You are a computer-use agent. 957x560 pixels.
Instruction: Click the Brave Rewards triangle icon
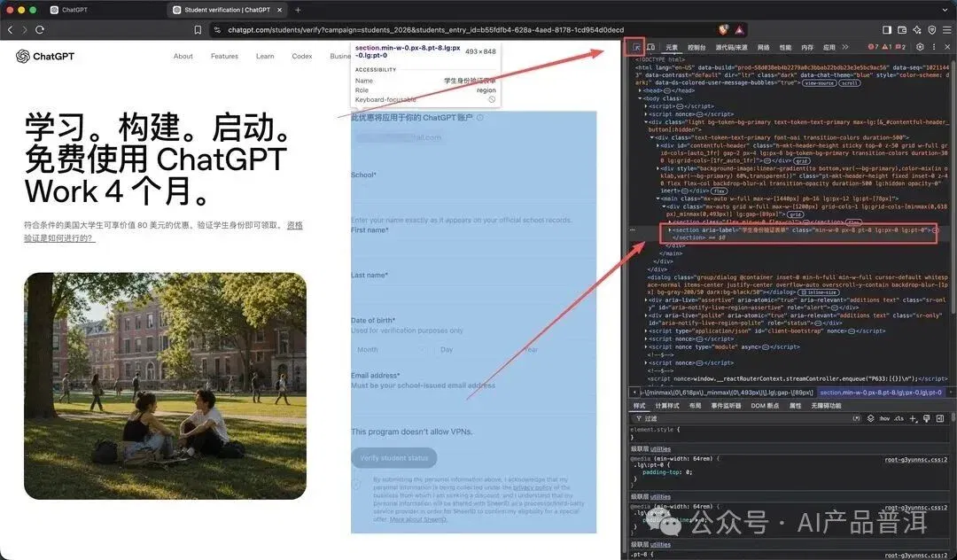coord(739,29)
